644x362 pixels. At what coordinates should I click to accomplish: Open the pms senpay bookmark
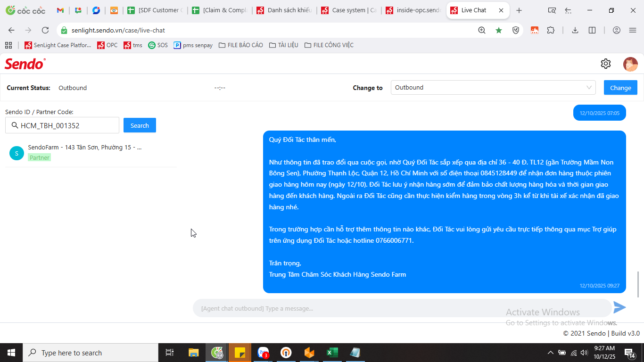(193, 45)
